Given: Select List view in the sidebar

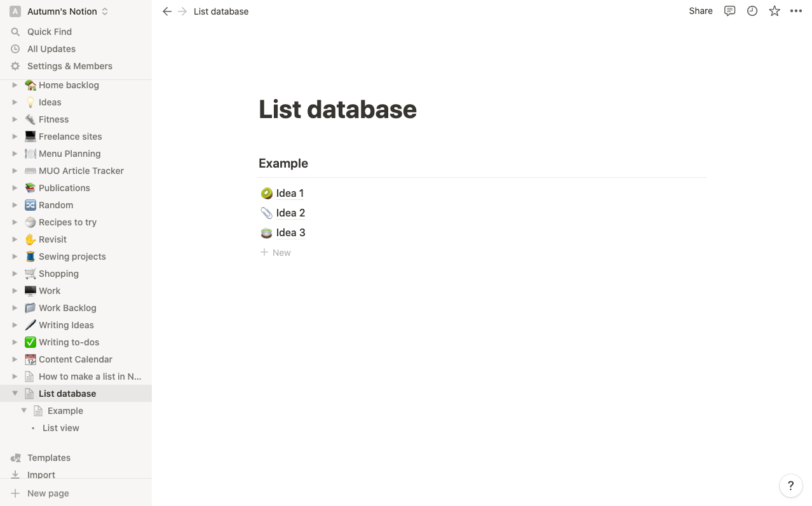Looking at the screenshot, I should point(61,428).
